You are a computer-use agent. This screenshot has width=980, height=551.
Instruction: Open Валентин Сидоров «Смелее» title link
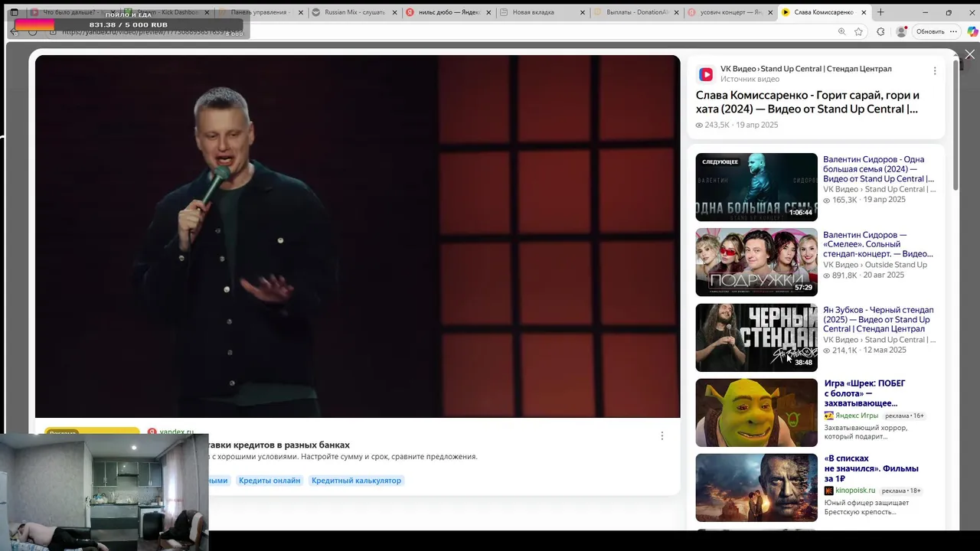(878, 244)
